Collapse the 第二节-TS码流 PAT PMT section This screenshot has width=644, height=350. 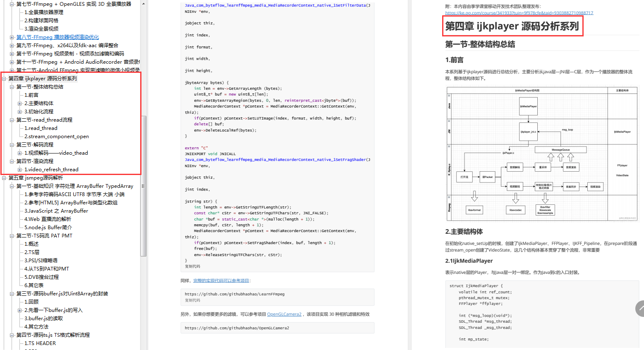pos(12,236)
